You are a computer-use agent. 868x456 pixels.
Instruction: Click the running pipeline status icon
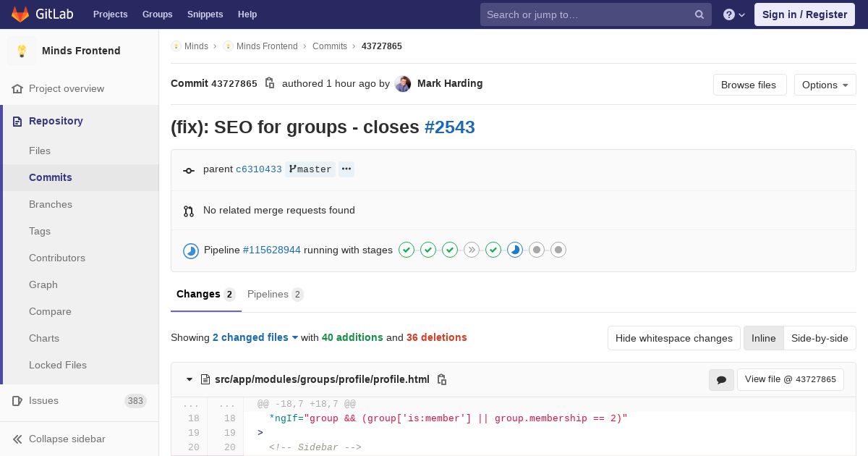191,250
